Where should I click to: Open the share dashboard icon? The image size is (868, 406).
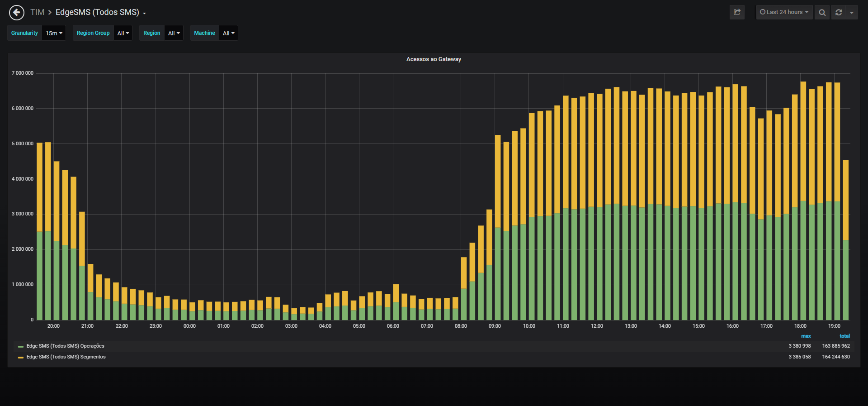(737, 12)
